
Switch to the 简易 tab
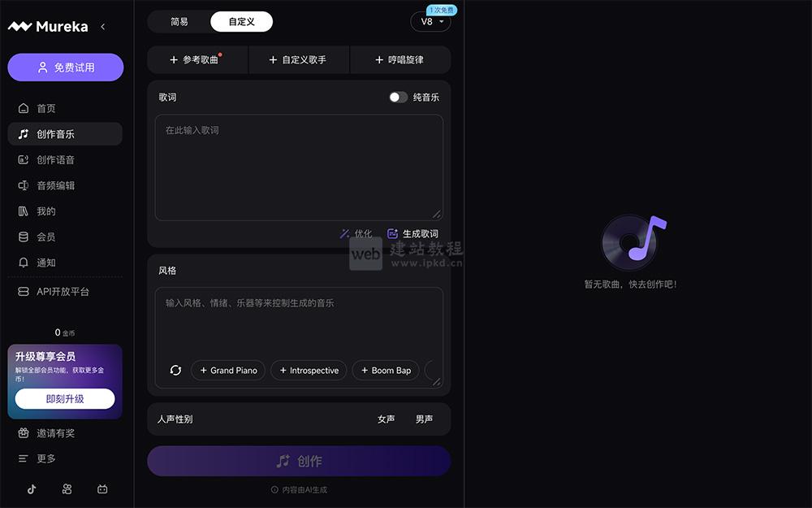pos(179,22)
